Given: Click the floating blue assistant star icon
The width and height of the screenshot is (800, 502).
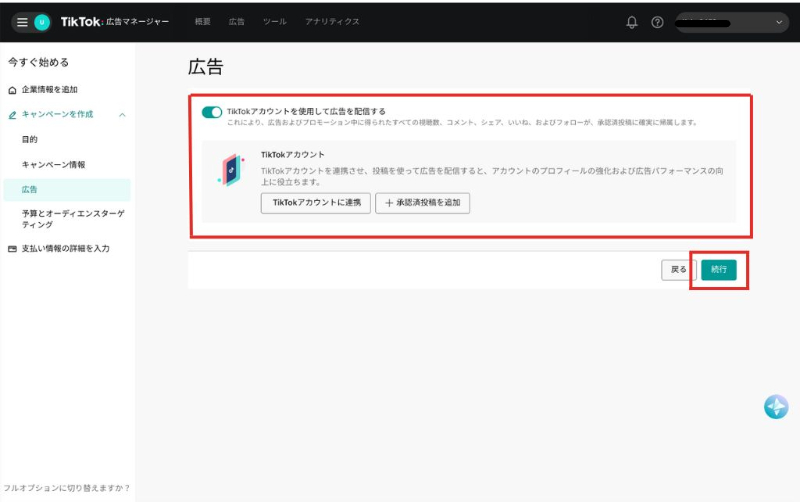Looking at the screenshot, I should (x=776, y=406).
